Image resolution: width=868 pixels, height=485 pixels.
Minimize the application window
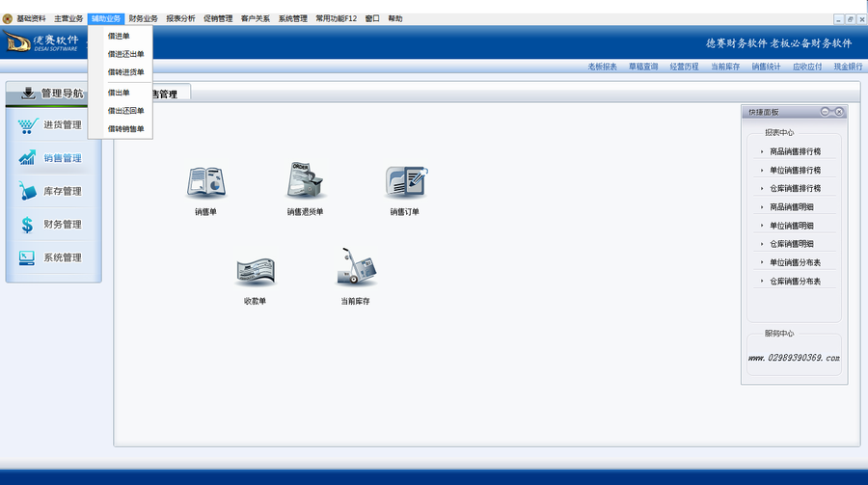[839, 19]
